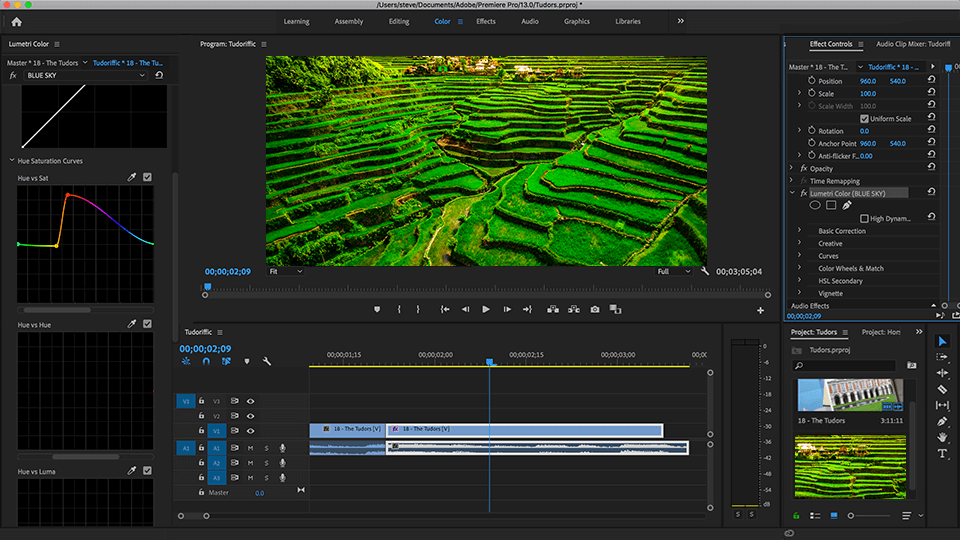Image resolution: width=960 pixels, height=540 pixels.
Task: Disable the Hue vs Hue curve checkbox
Action: pos(148,324)
